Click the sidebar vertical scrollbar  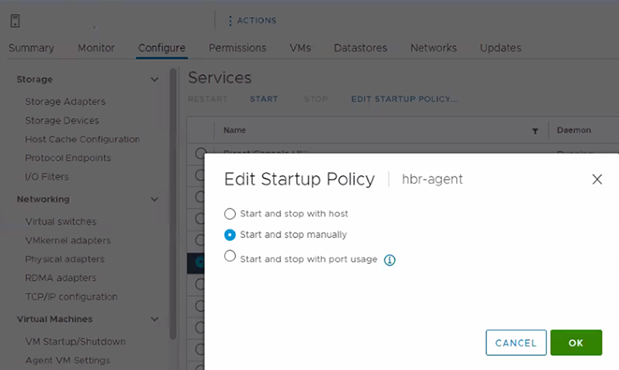click(173, 204)
